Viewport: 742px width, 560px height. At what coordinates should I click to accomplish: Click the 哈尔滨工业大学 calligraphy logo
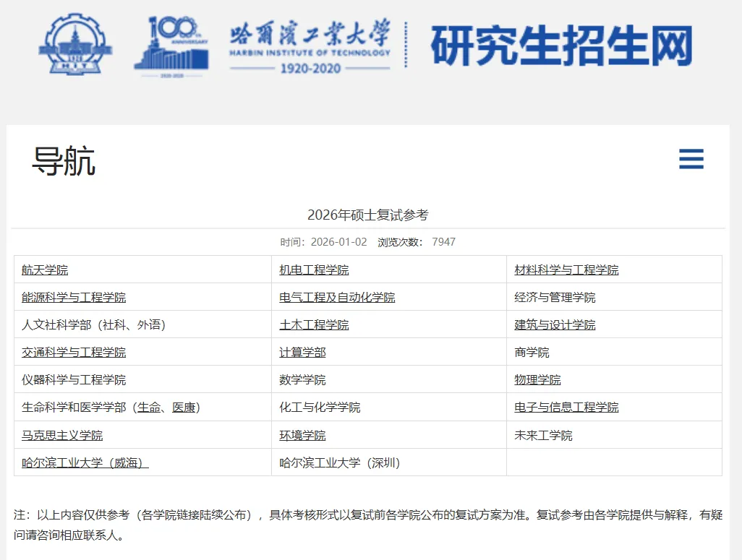(310, 47)
